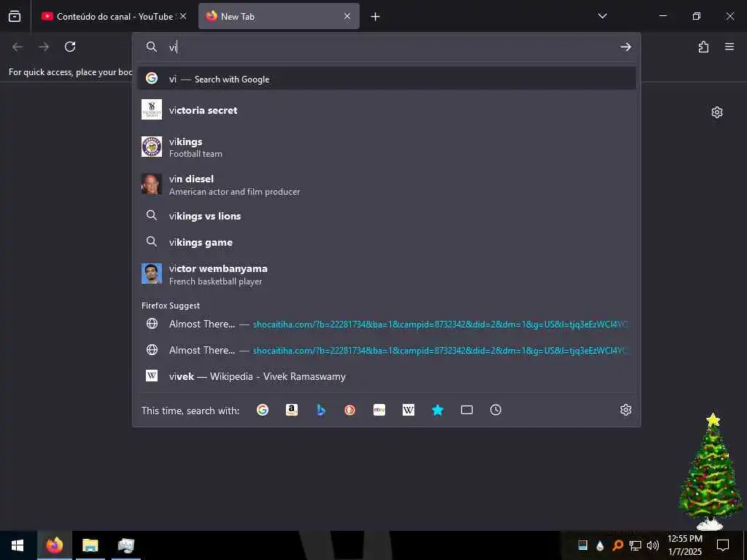
Task: Search this time with eBay icon
Action: (x=379, y=410)
